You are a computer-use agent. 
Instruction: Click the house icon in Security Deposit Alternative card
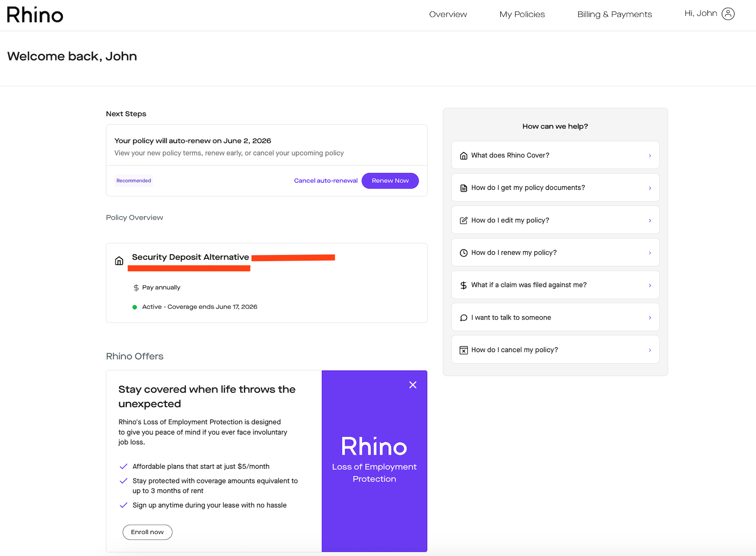(x=119, y=261)
